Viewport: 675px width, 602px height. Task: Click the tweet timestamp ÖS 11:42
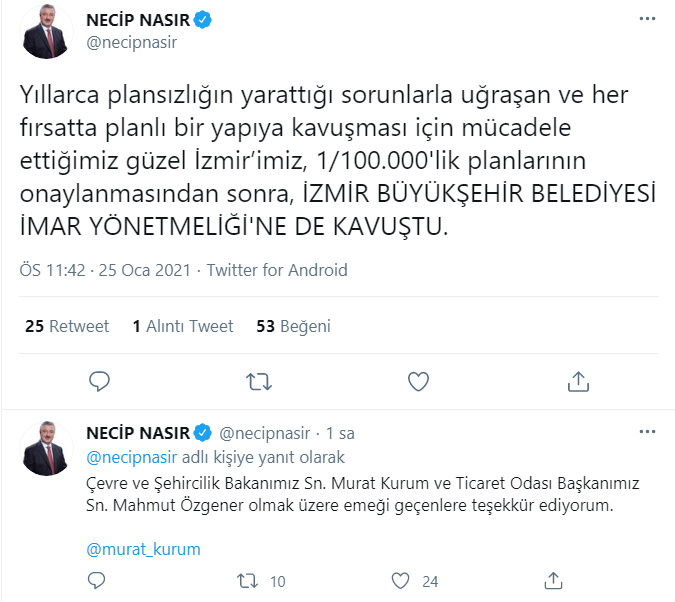tap(53, 270)
